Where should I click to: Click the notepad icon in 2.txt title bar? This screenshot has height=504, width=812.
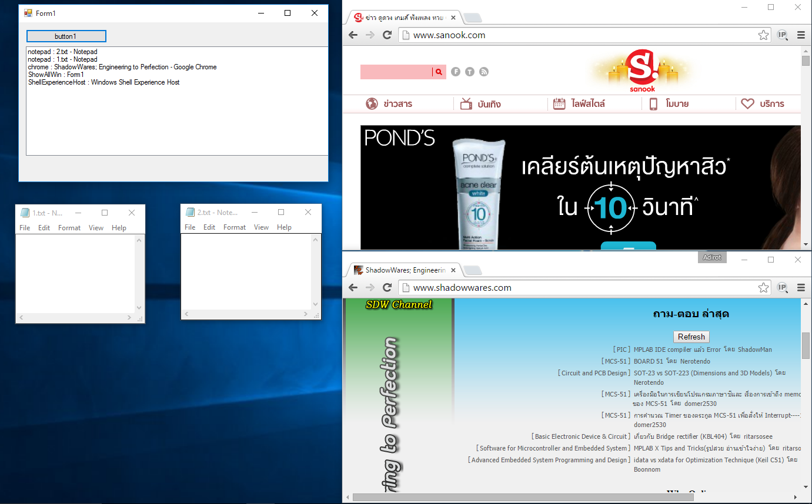[x=190, y=212]
